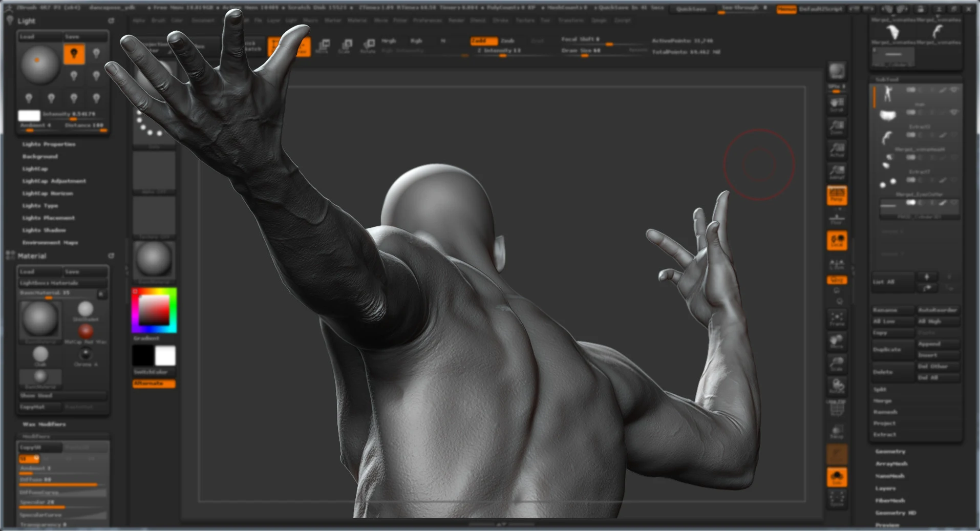The height and width of the screenshot is (531, 980).
Task: Click the Rename subtool button
Action: (892, 310)
